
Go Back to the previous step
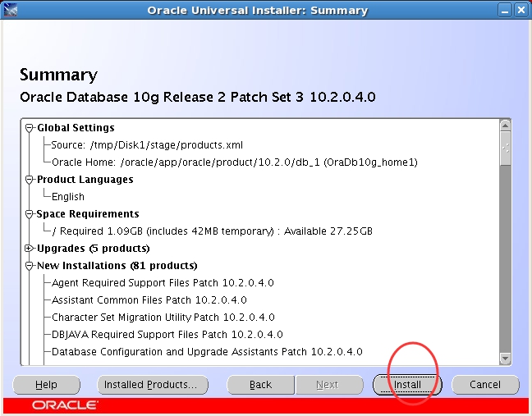tap(260, 385)
